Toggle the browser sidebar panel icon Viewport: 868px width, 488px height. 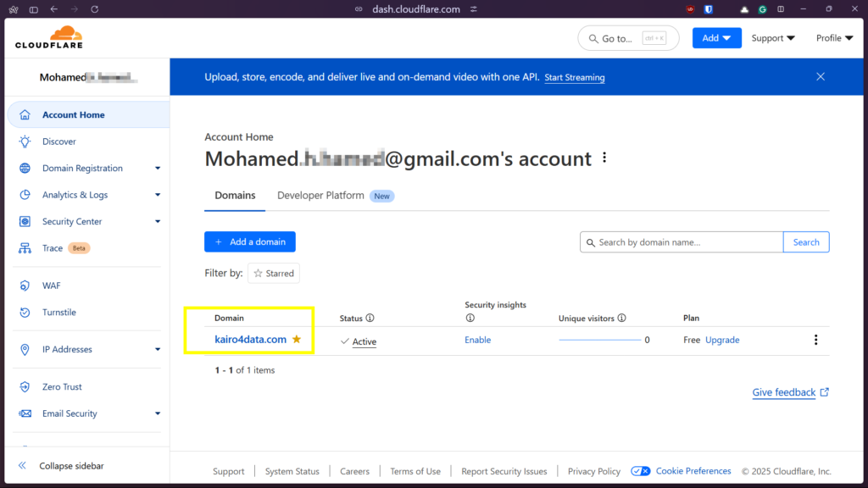[x=34, y=9]
